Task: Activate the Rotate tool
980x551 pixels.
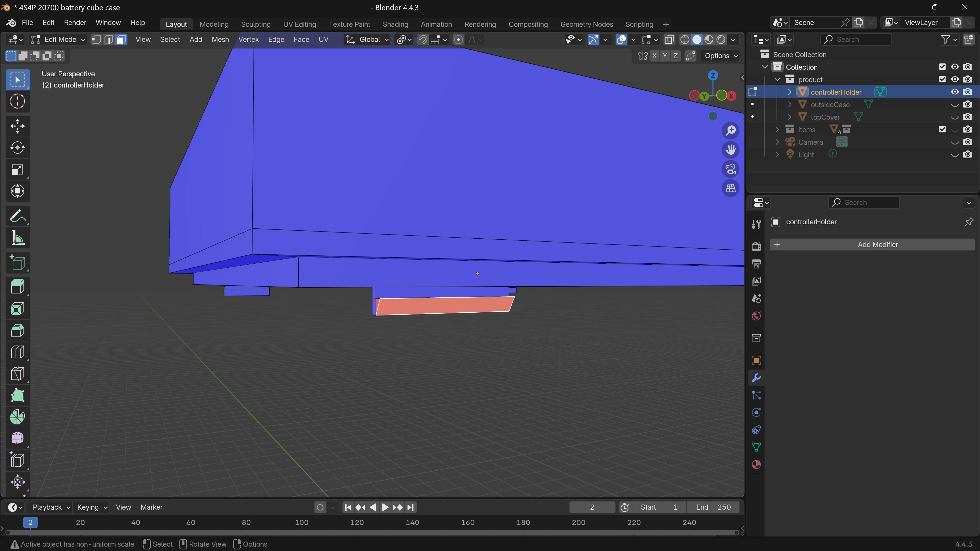Action: coord(18,148)
